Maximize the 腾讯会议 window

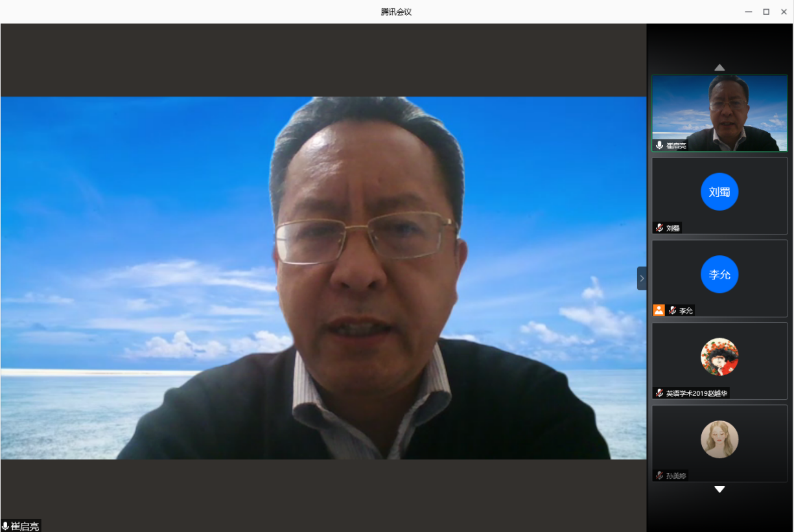pyautogui.click(x=766, y=12)
